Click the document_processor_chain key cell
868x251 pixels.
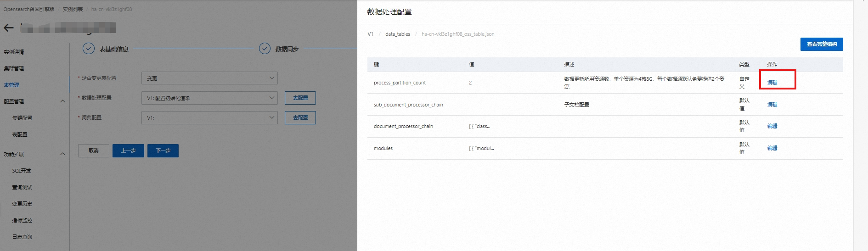pyautogui.click(x=403, y=126)
